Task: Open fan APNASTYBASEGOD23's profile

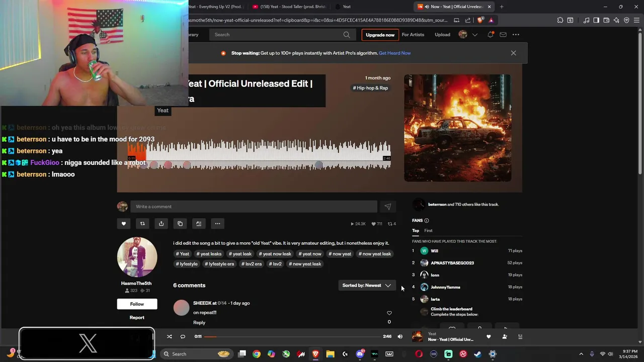Action: pos(452,263)
